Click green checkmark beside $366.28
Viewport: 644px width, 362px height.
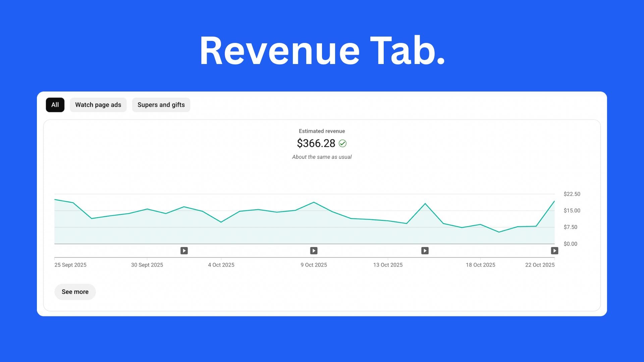coord(342,143)
